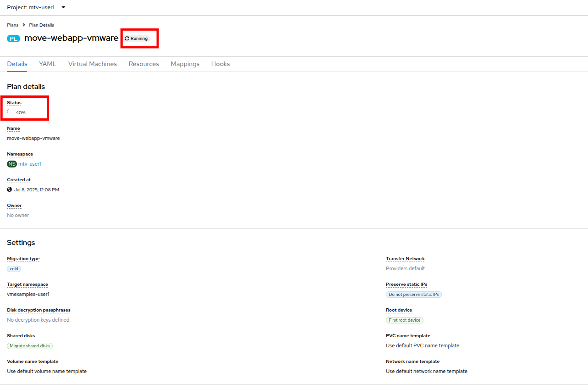Click the Running status label
The width and height of the screenshot is (588, 390).
(139, 39)
